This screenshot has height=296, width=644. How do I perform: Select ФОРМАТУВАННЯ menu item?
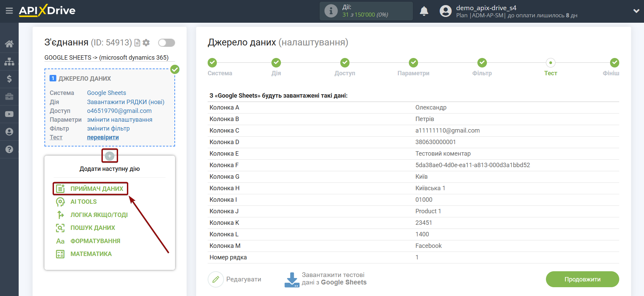click(x=95, y=241)
